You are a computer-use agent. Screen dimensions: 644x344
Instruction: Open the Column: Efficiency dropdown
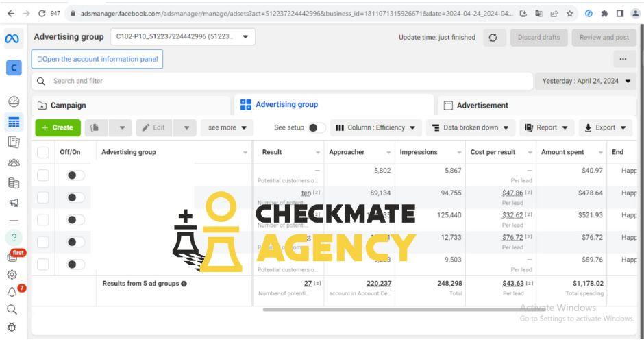pyautogui.click(x=375, y=128)
